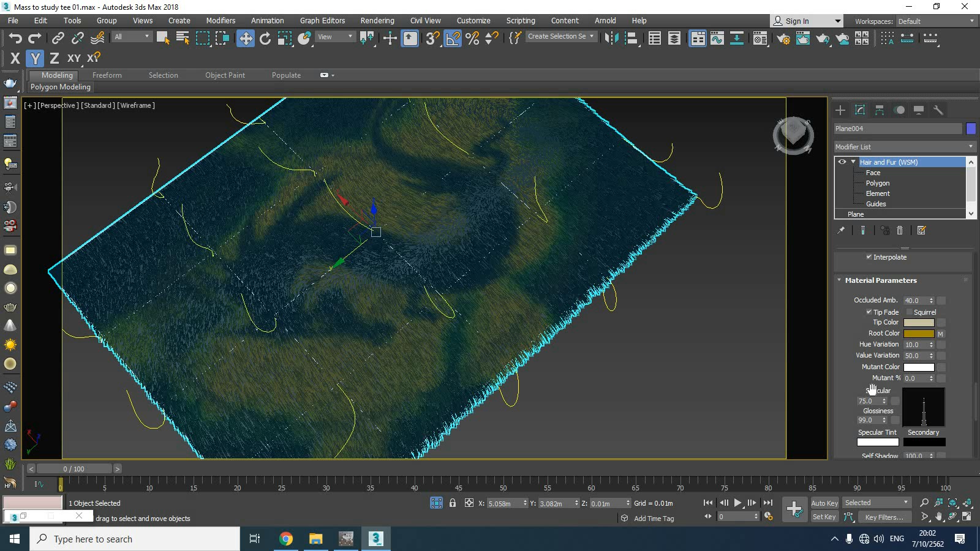
Task: Open the Utilities panel tab
Action: point(938,110)
